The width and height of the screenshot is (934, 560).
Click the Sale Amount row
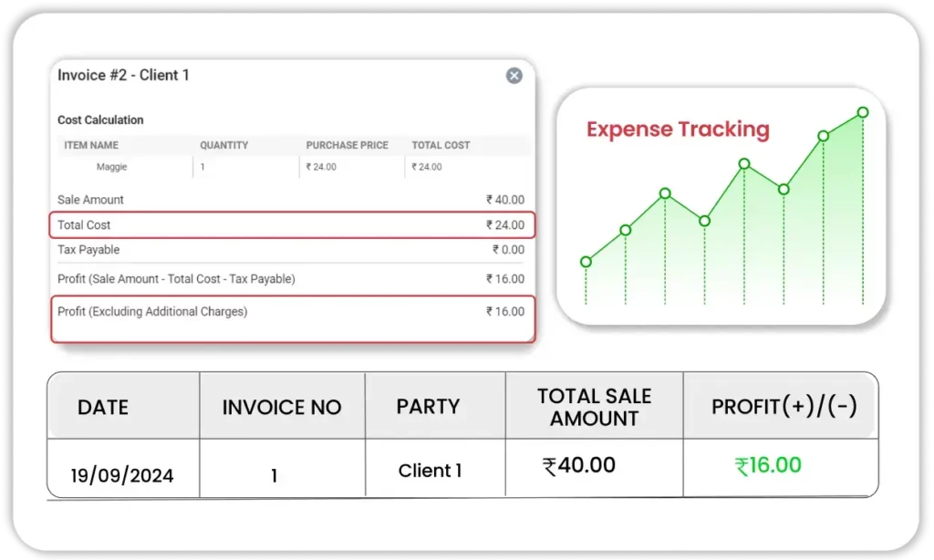point(292,200)
